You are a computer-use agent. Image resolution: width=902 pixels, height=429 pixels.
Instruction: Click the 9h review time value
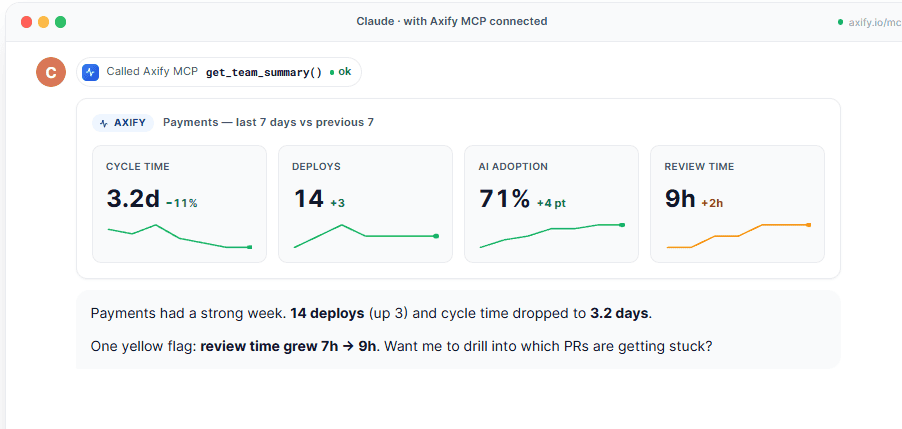680,198
